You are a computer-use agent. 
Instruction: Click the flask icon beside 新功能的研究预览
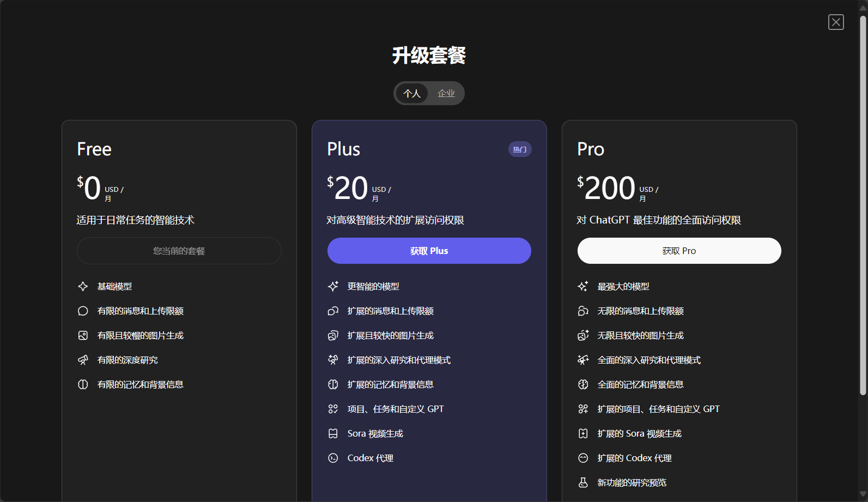(583, 482)
